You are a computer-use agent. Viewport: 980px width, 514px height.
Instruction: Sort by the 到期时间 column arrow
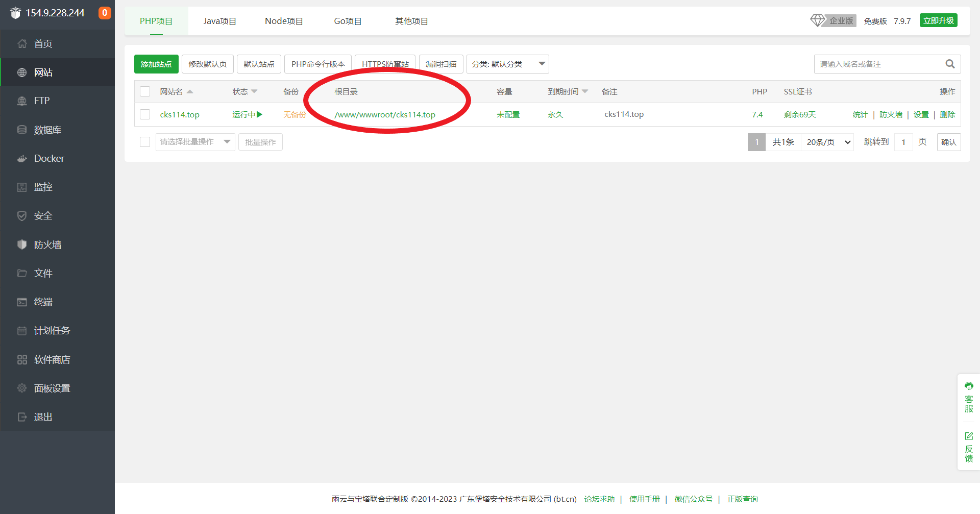click(x=585, y=91)
